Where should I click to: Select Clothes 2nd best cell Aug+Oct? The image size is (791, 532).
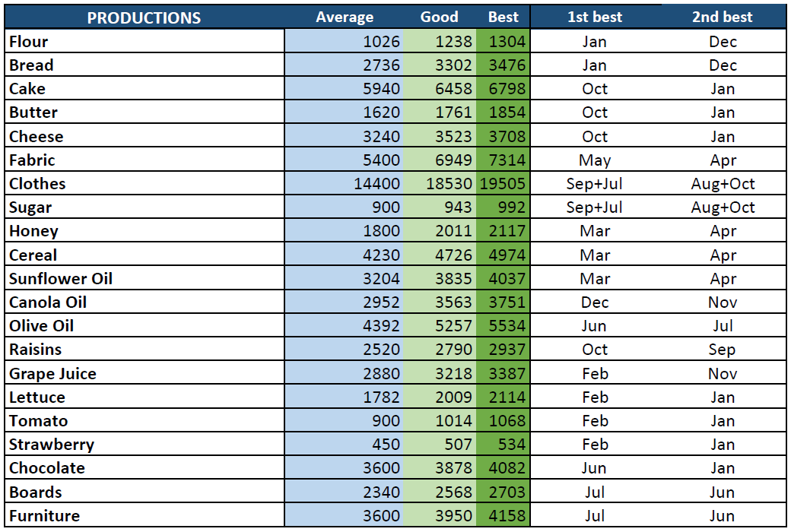tap(722, 184)
